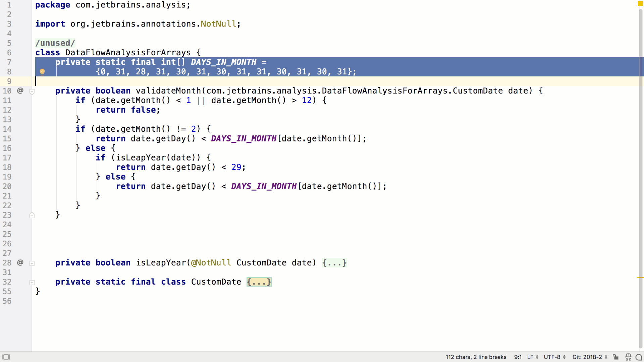Viewport: 644px width, 362px height.
Task: Click the 9:1 caret position indicator
Action: pos(518,357)
